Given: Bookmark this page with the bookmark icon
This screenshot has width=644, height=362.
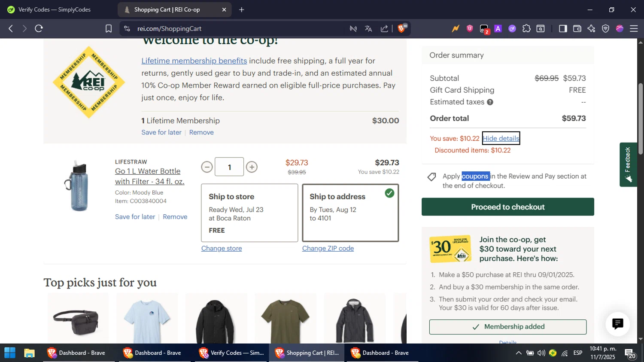Looking at the screenshot, I should point(109,29).
